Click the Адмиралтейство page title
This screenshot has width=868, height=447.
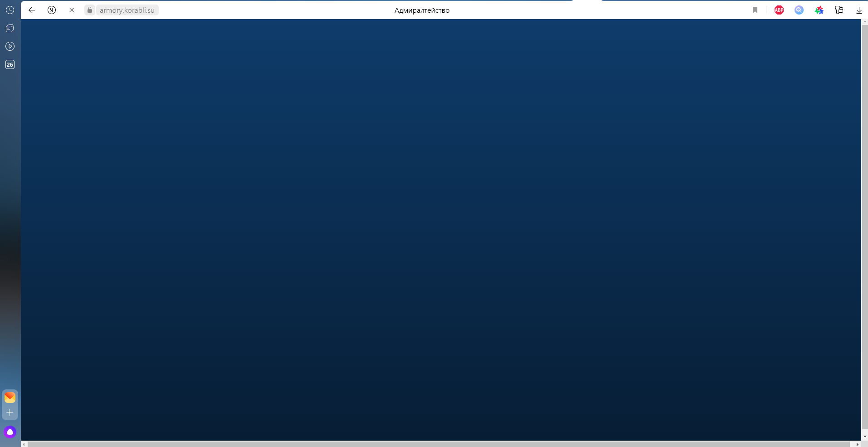[422, 10]
